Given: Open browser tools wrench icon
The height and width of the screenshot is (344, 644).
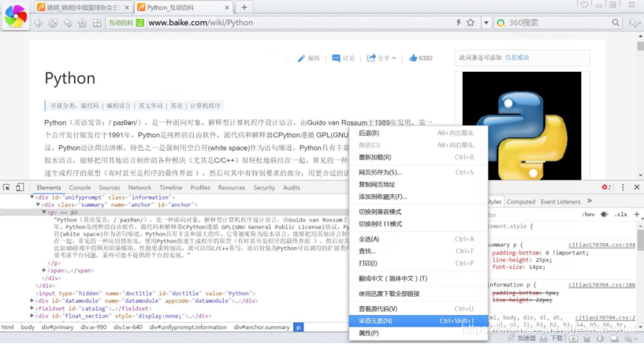Looking at the screenshot, I should click(x=635, y=23).
